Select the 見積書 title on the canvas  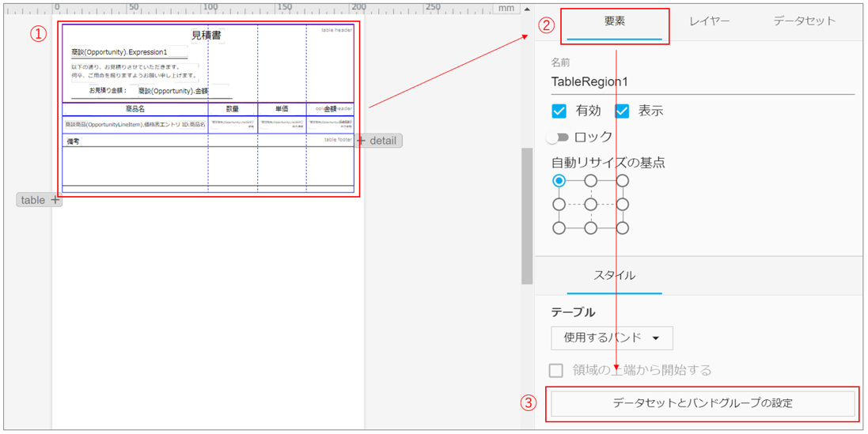207,36
